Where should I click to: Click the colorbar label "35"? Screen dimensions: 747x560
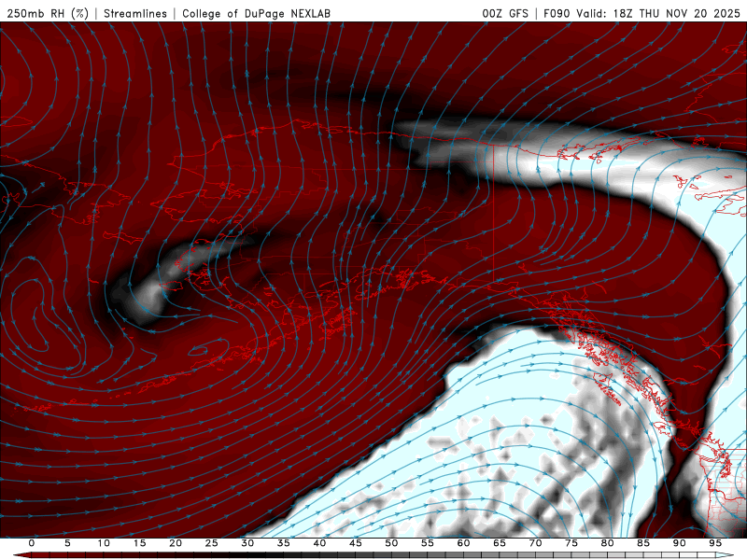pyautogui.click(x=284, y=543)
